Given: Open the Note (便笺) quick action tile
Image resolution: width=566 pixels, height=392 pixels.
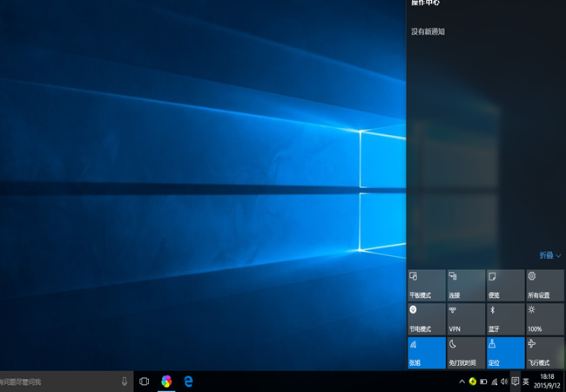Looking at the screenshot, I should (505, 286).
